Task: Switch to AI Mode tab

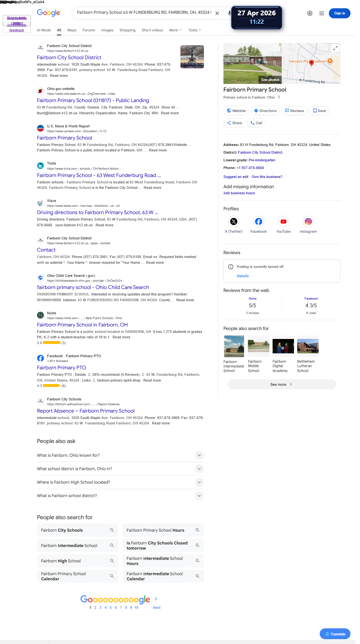Action: [44, 30]
